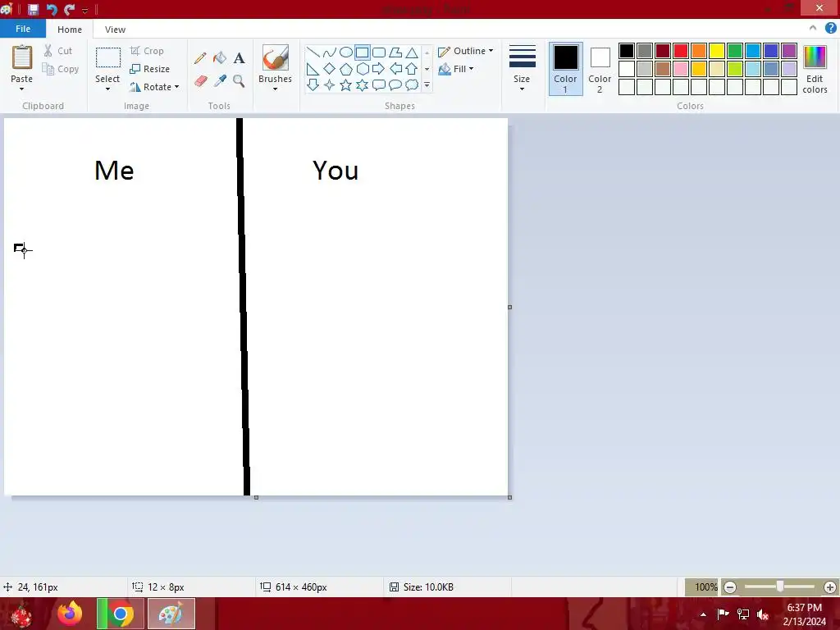Image resolution: width=840 pixels, height=630 pixels.
Task: Choose the Rectangle shape
Action: [x=362, y=52]
